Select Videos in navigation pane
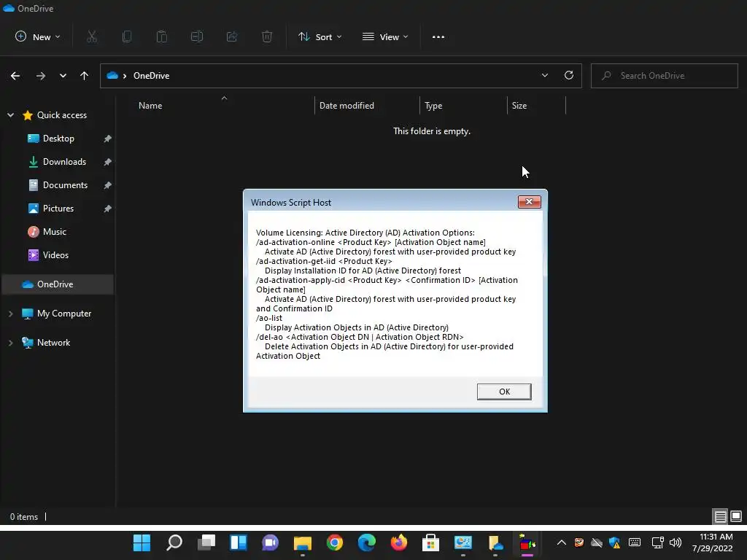This screenshot has width=747, height=560. 55,255
